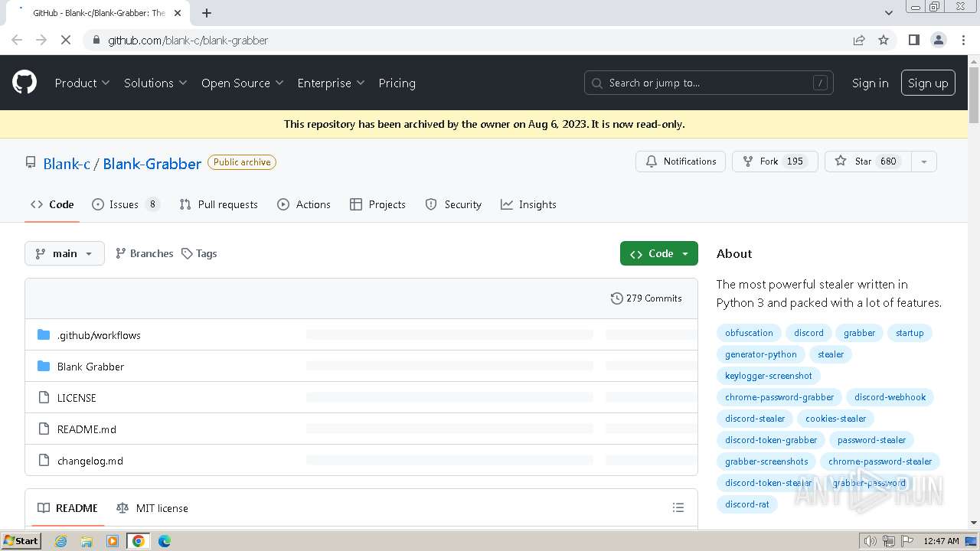Fork the repository, count 195
The height and width of the screenshot is (551, 980).
[x=775, y=161]
